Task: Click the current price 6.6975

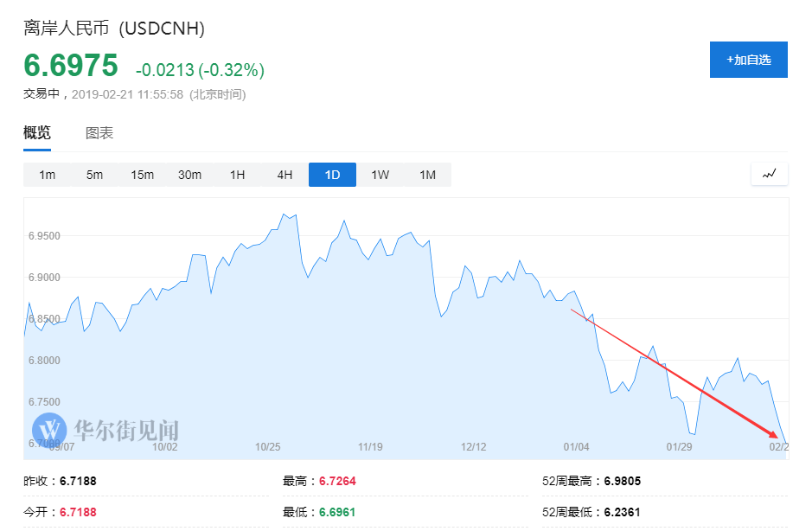Action: (x=70, y=66)
